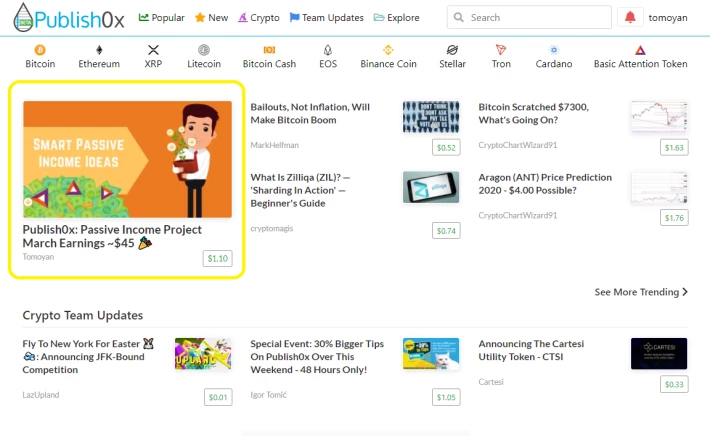The width and height of the screenshot is (710, 436).
Task: Select the Bitcoin Cash category label
Action: point(269,64)
